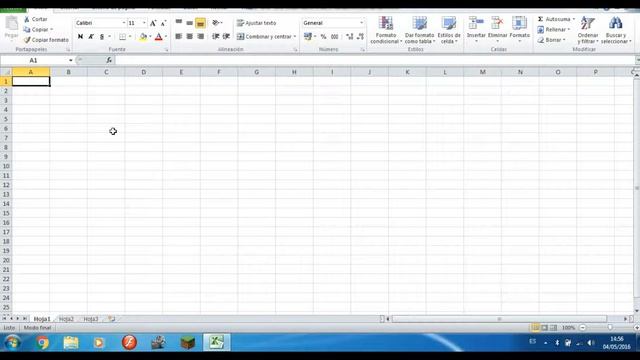The height and width of the screenshot is (360, 640).
Task: Toggle the highlighted bottom align button
Action: point(200,23)
